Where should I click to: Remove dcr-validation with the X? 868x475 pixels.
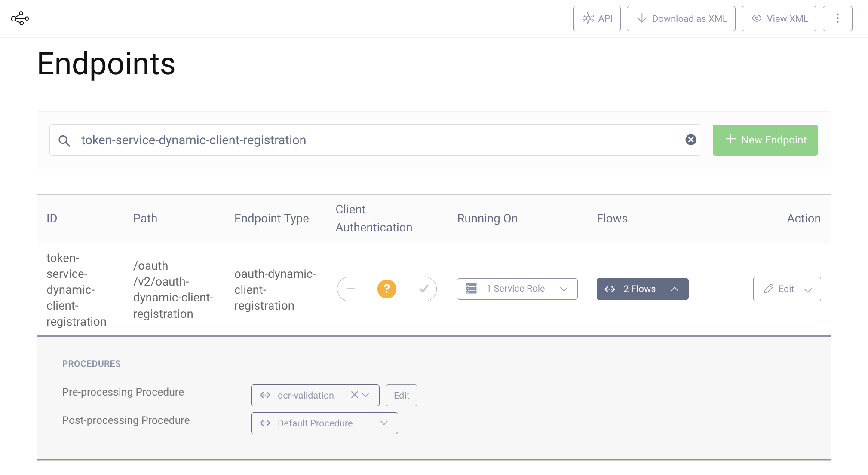(x=354, y=395)
